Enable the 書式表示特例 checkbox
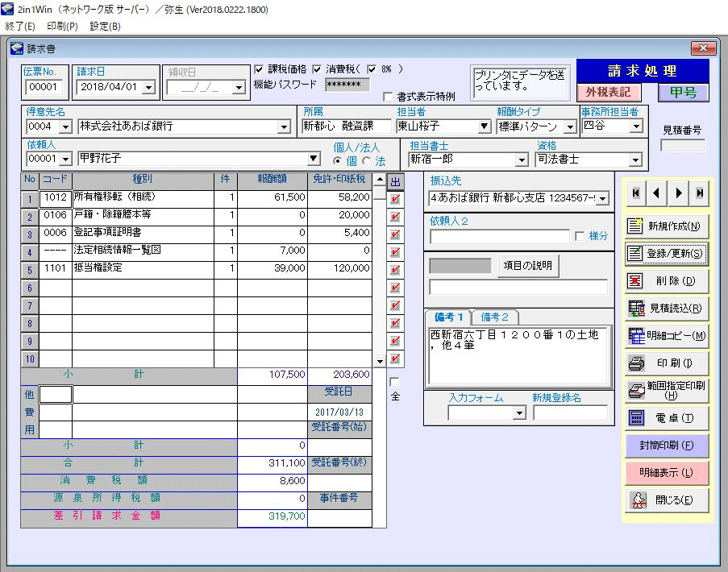The image size is (728, 572). point(388,97)
